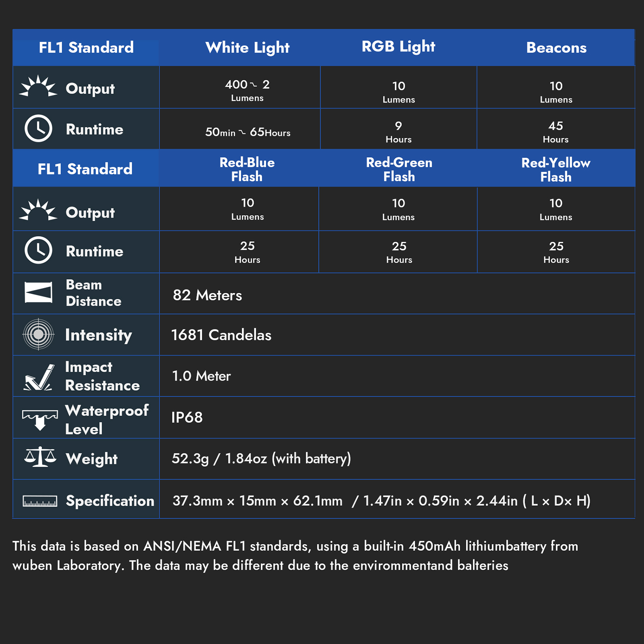
Task: Click the Impact Resistance checkmark icon
Action: [39, 377]
